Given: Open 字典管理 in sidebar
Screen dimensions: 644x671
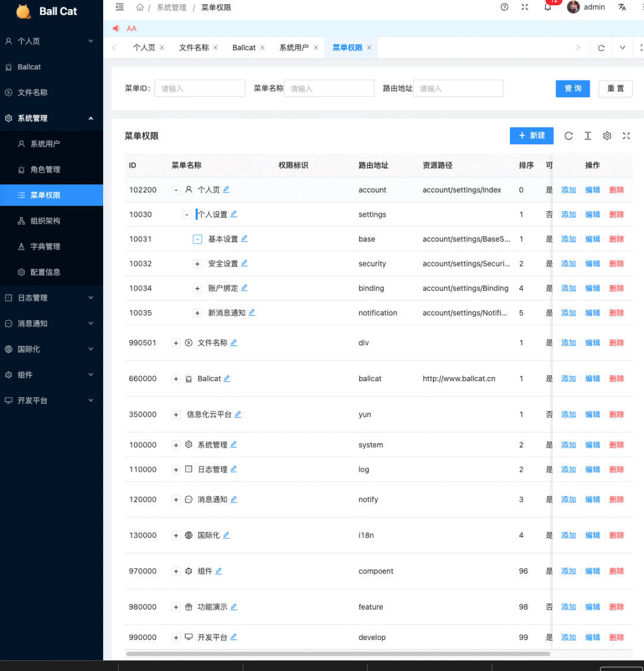Looking at the screenshot, I should point(51,246).
